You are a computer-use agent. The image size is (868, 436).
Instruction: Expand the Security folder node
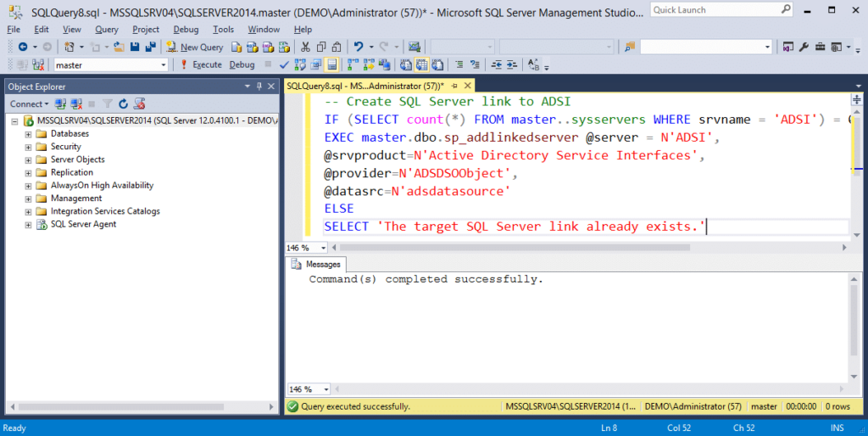tap(28, 147)
